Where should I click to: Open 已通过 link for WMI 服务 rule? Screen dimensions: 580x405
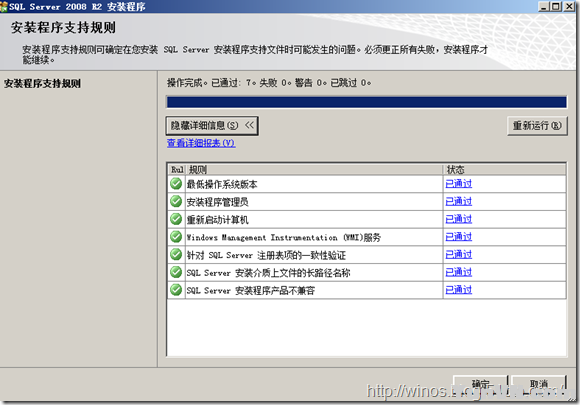pos(459,237)
